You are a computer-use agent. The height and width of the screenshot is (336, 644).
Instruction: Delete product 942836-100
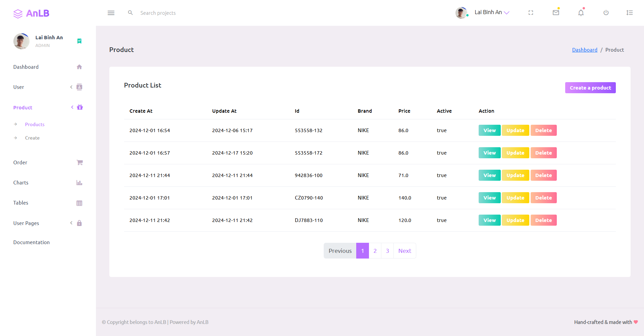543,175
